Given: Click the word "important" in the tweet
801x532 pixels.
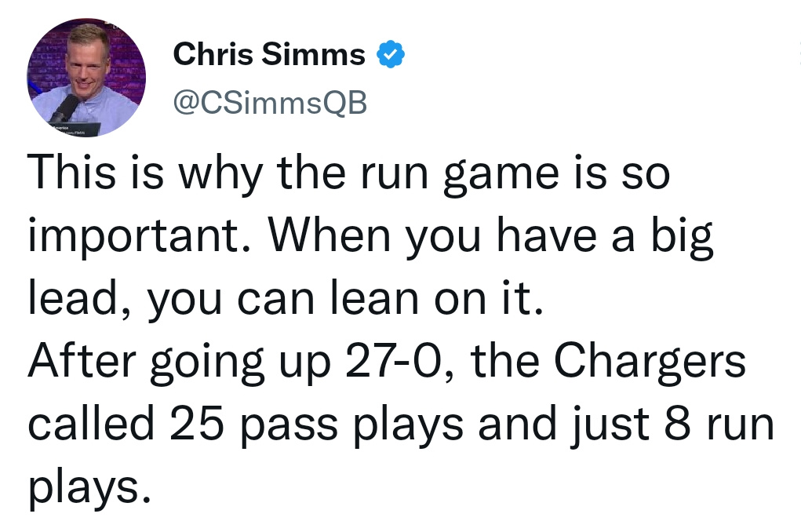Looking at the screenshot, I should (139, 237).
